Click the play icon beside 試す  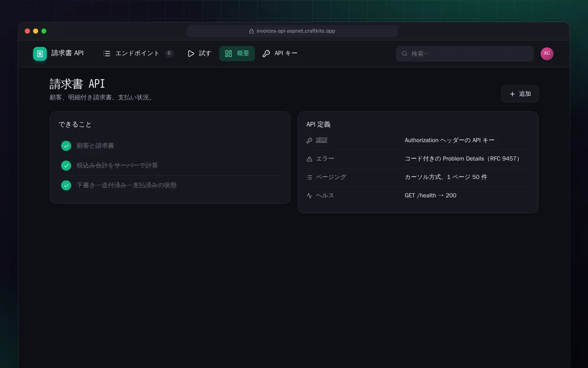point(191,53)
